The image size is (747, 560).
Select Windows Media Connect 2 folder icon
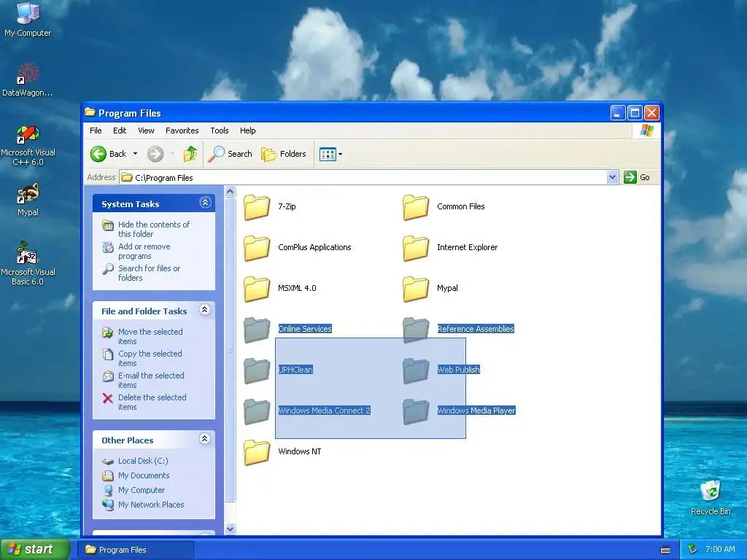click(257, 411)
